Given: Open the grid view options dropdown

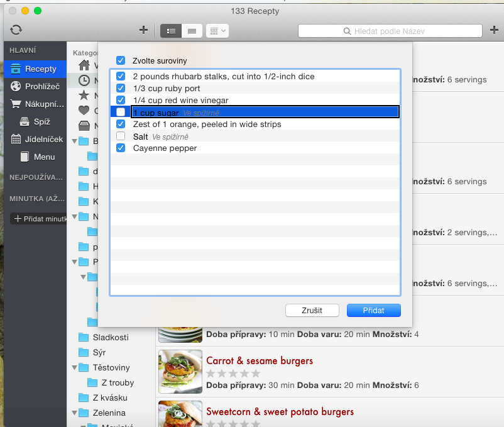Looking at the screenshot, I should 217,30.
